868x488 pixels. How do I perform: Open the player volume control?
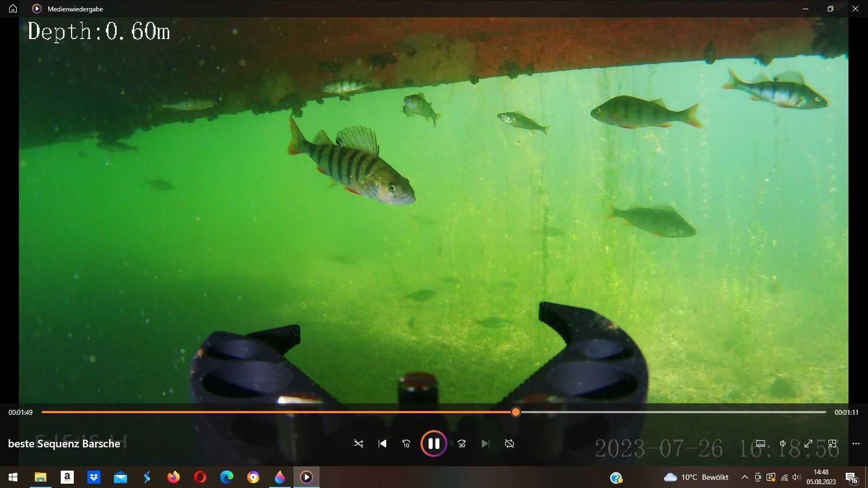[x=783, y=444]
